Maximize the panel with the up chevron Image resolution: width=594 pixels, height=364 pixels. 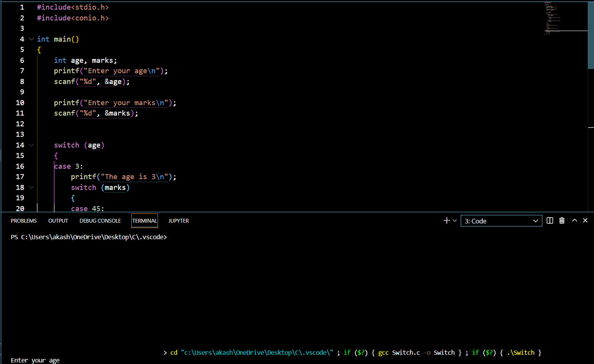(x=574, y=220)
